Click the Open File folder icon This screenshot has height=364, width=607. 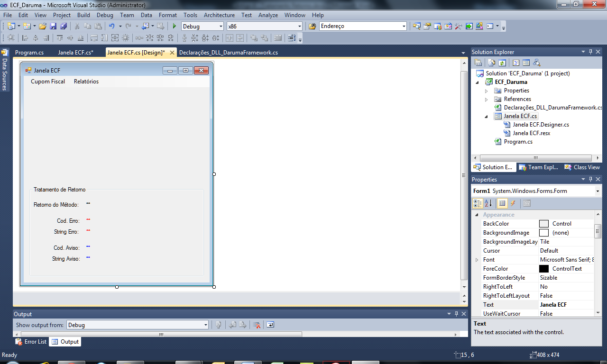[43, 26]
